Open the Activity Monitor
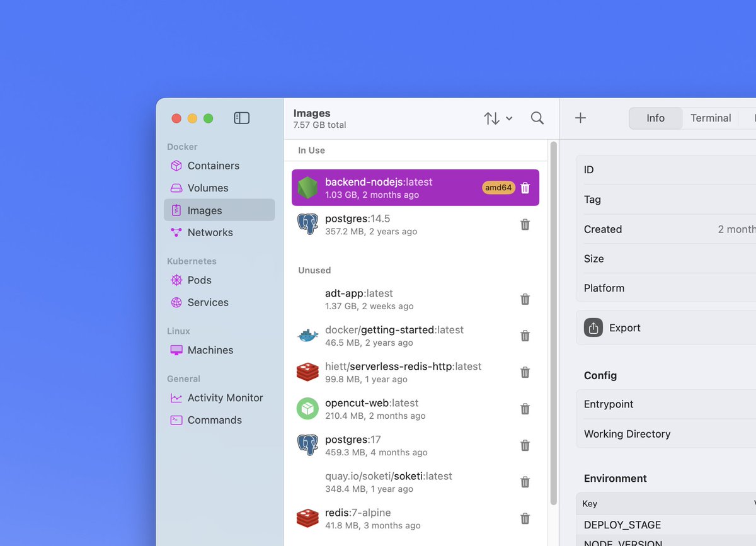756x546 pixels. [219, 398]
